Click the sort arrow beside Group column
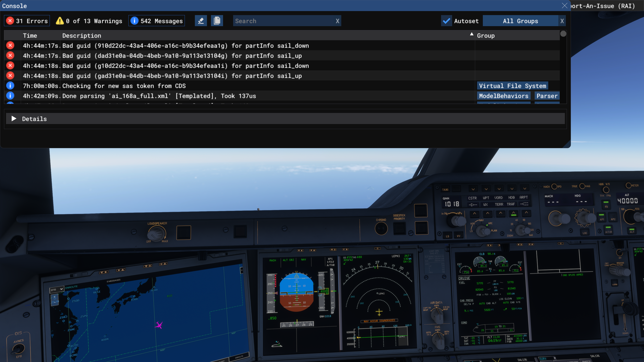Screen dimensions: 644x362 click(471, 34)
